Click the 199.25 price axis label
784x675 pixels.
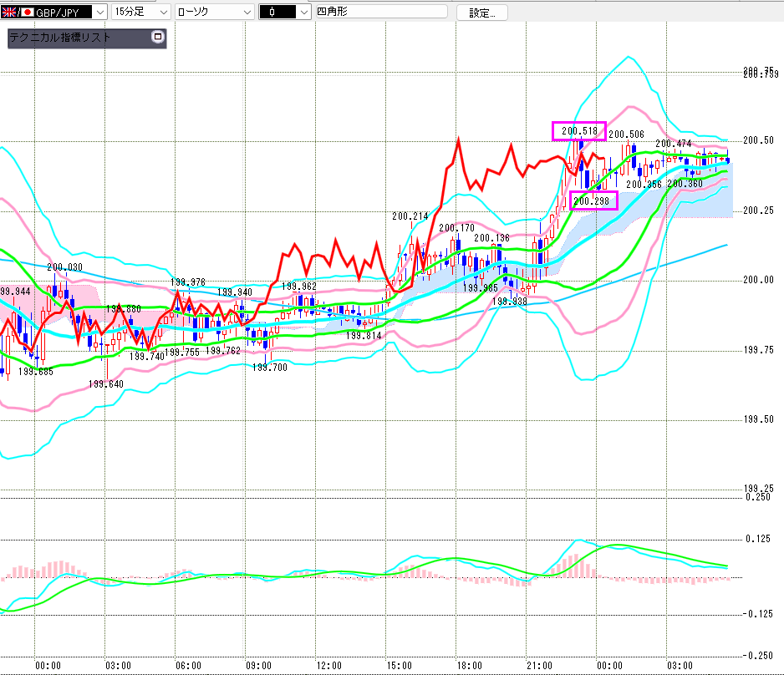(759, 489)
